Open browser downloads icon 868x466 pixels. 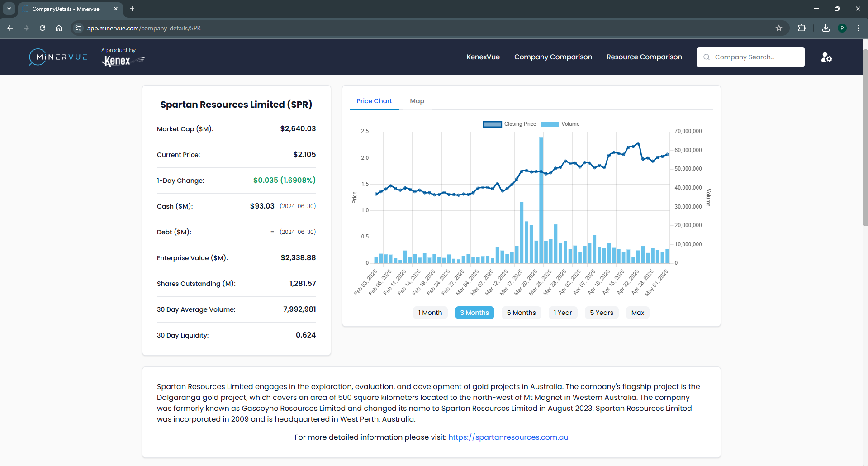[825, 28]
